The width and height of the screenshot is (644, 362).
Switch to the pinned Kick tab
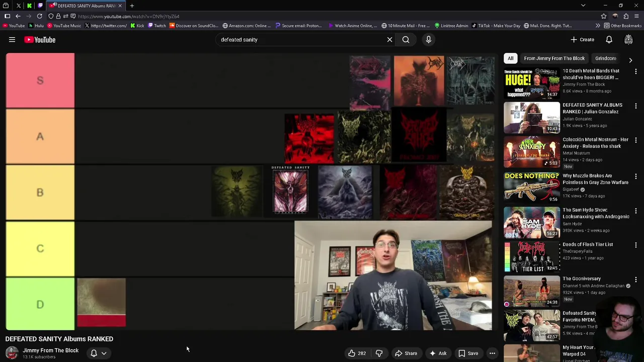point(29,6)
